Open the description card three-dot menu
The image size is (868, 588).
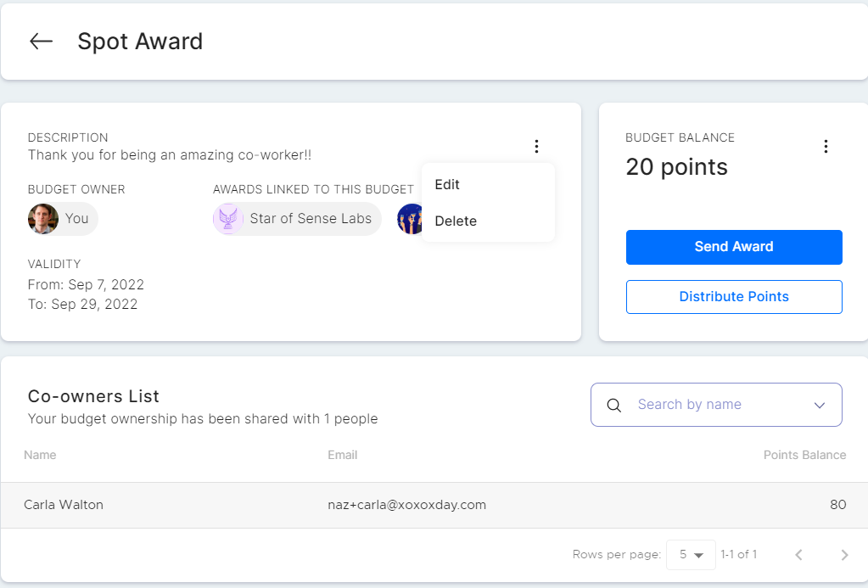(x=536, y=147)
